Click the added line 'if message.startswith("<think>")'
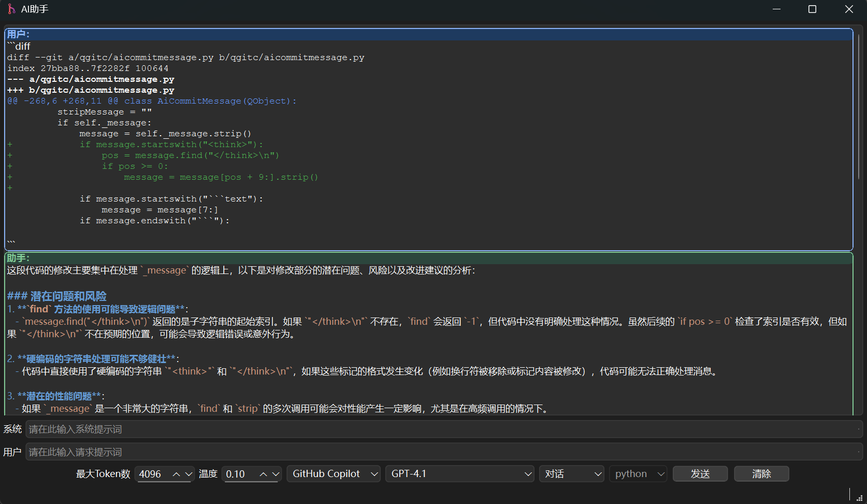This screenshot has width=867, height=504. (x=171, y=145)
